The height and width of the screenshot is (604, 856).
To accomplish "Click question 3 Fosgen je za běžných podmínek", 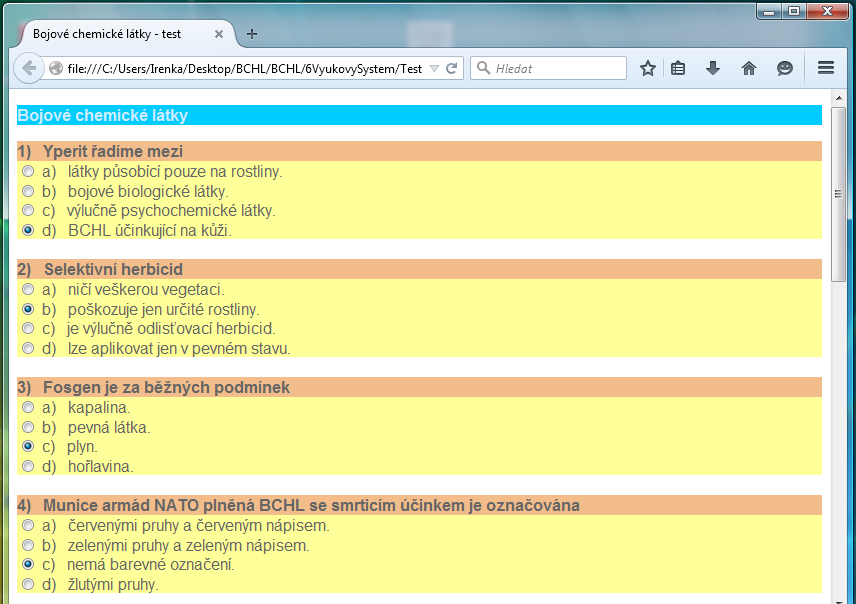I will (x=153, y=387).
